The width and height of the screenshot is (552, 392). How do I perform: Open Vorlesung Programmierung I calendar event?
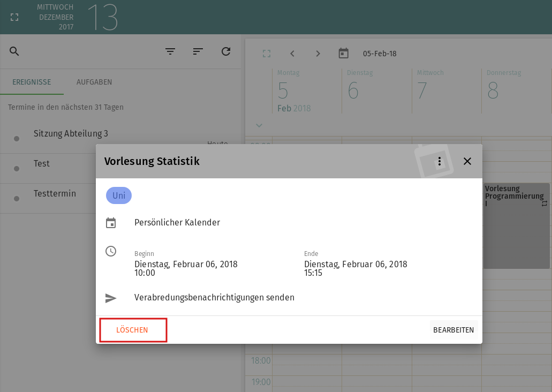pos(516,225)
